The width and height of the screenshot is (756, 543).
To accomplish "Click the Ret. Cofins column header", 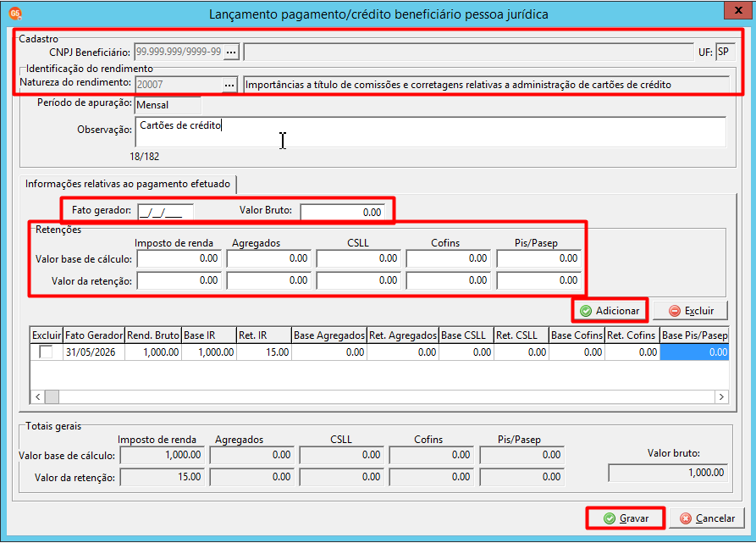I will tap(632, 335).
